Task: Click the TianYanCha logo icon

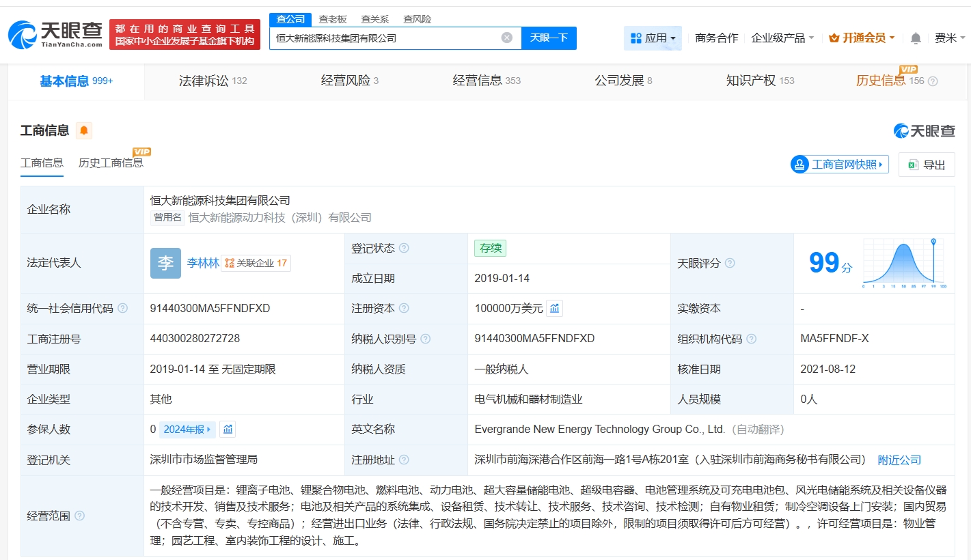Action: coord(23,34)
